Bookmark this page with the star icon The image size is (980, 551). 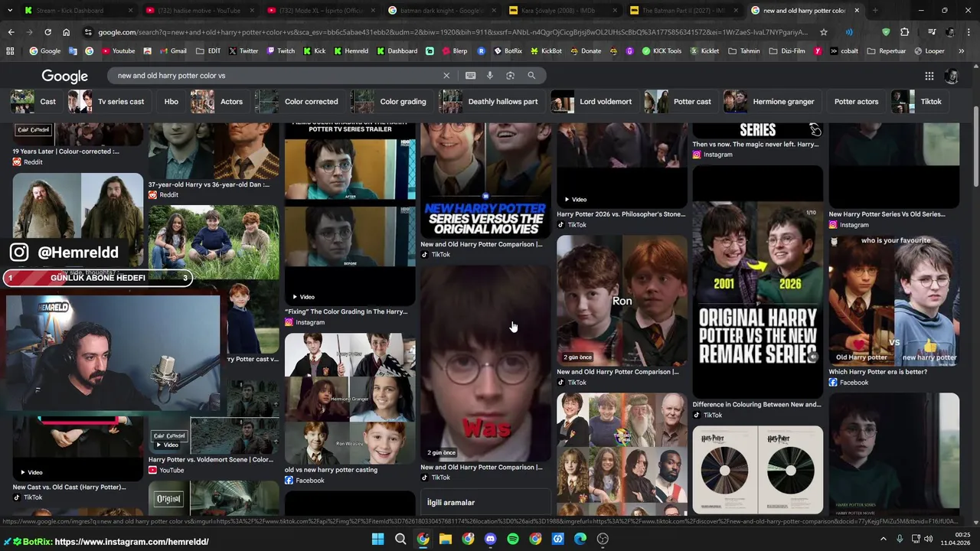pos(824,32)
